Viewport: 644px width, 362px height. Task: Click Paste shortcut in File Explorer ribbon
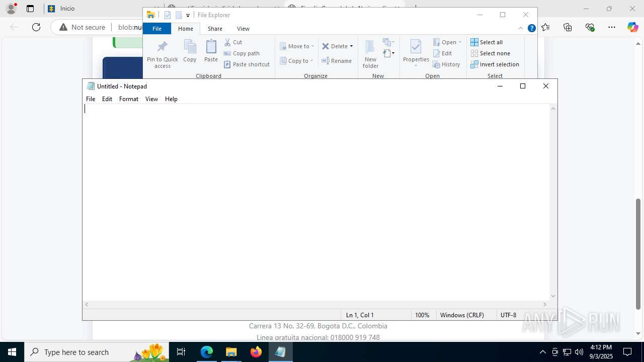[x=247, y=64]
